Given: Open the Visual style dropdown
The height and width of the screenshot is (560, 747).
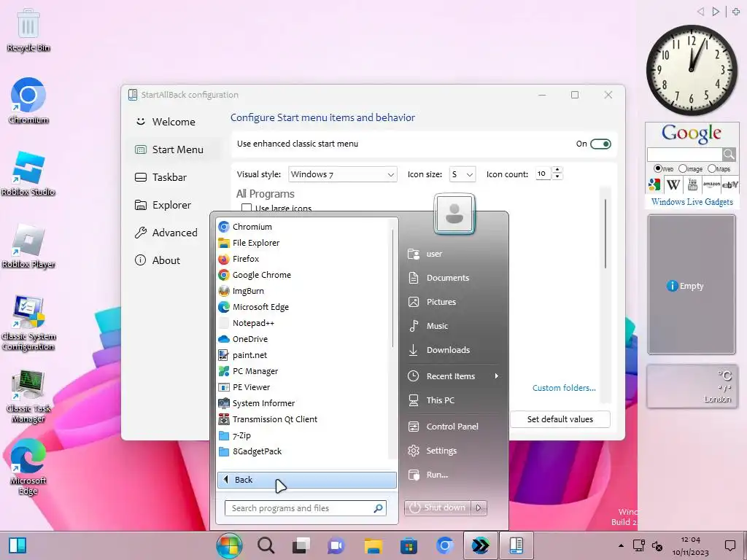Looking at the screenshot, I should coord(343,174).
